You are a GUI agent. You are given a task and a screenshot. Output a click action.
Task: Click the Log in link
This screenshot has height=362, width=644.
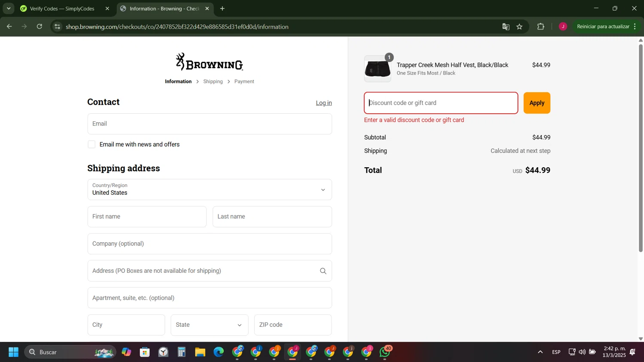point(324,103)
